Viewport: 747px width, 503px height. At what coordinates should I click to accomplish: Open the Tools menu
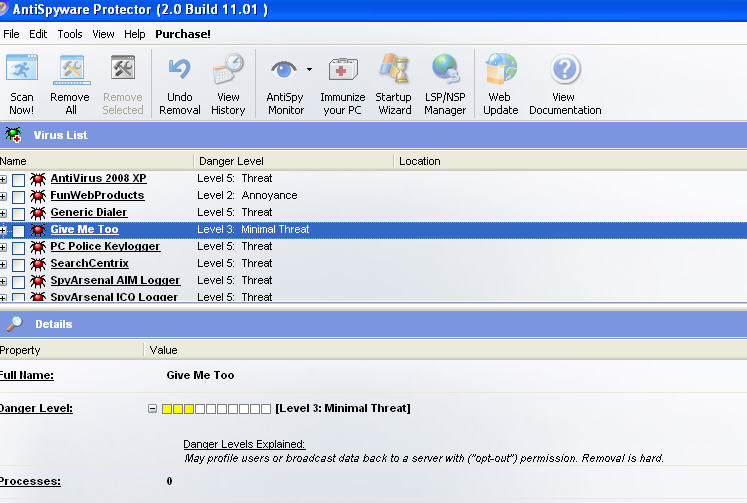pyautogui.click(x=70, y=34)
